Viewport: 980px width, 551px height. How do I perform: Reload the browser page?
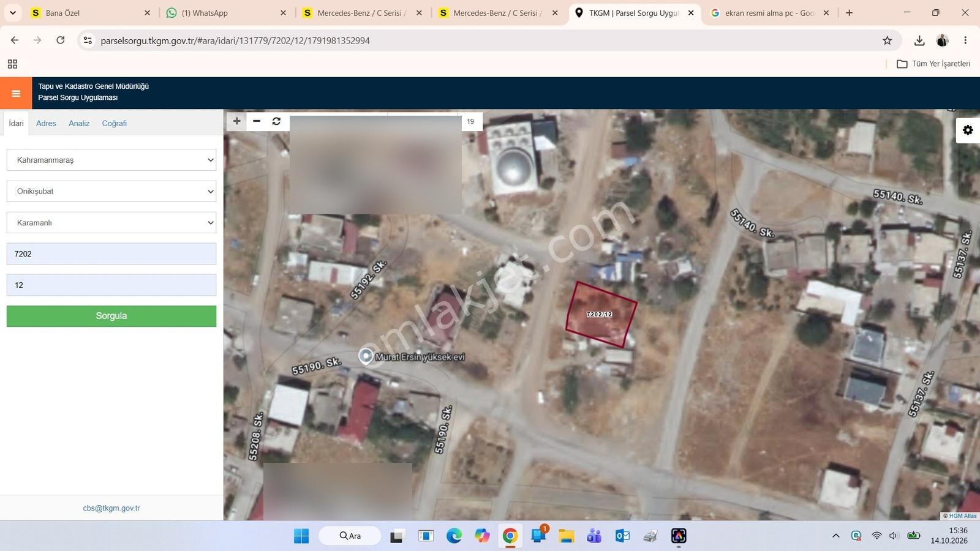pyautogui.click(x=61, y=40)
